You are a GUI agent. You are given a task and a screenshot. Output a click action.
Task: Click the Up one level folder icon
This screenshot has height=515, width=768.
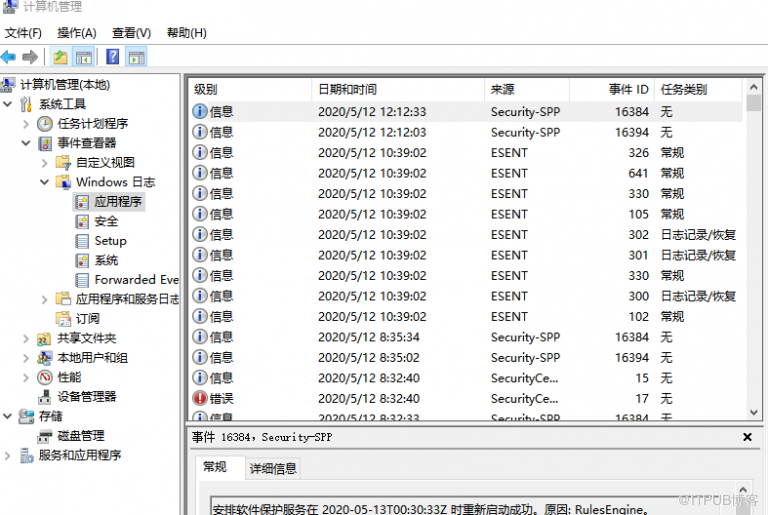pyautogui.click(x=60, y=57)
